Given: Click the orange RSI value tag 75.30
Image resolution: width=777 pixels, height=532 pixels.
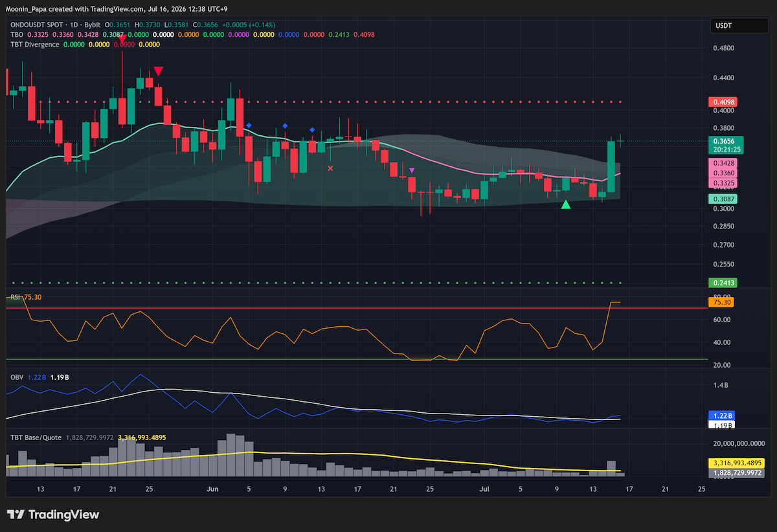Looking at the screenshot, I should click(723, 302).
